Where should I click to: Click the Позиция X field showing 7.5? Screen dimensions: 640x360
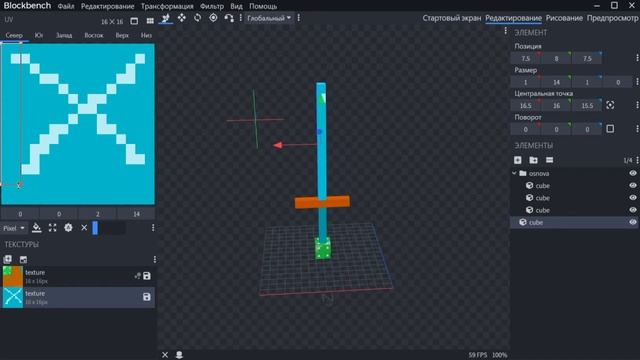[x=526, y=58]
